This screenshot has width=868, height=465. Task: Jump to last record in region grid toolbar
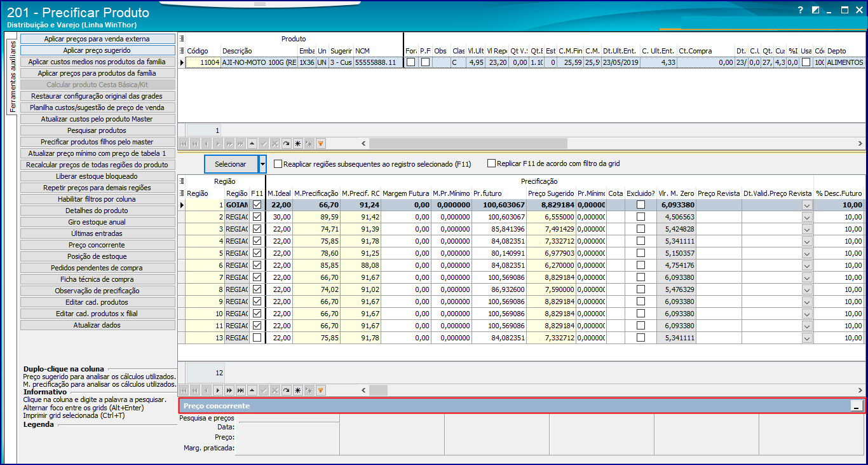(x=241, y=390)
